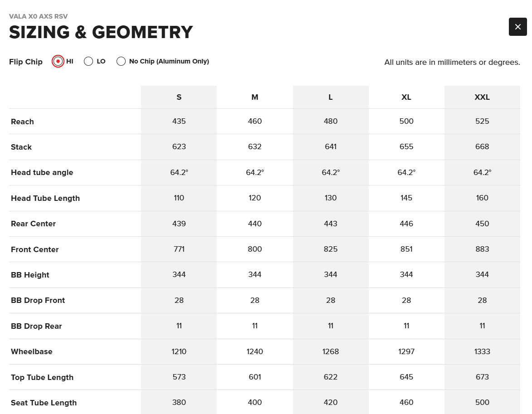Click the Wheelbase row label
This screenshot has width=532, height=414.
tap(32, 351)
